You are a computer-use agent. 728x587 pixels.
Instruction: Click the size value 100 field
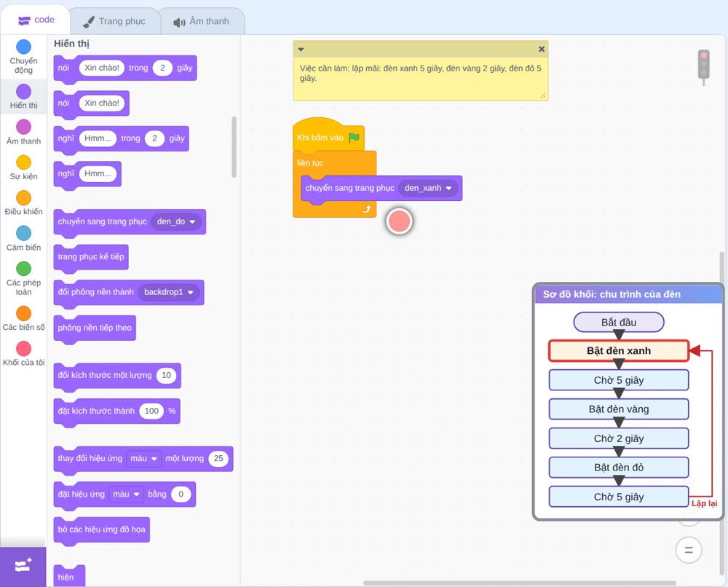151,411
